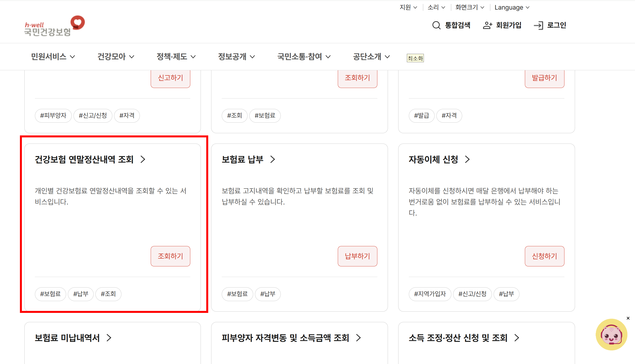635x364 pixels.
Task: Close the chatbot mascot with X
Action: (x=628, y=318)
